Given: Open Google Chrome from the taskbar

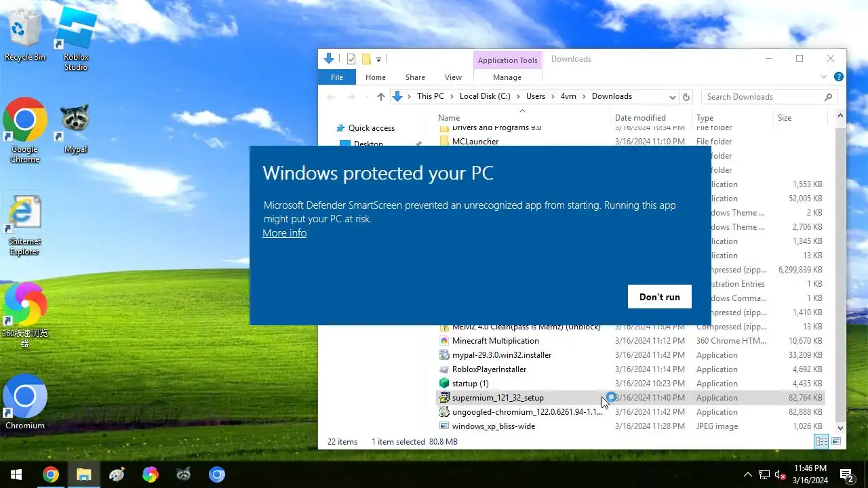Looking at the screenshot, I should coord(50,474).
